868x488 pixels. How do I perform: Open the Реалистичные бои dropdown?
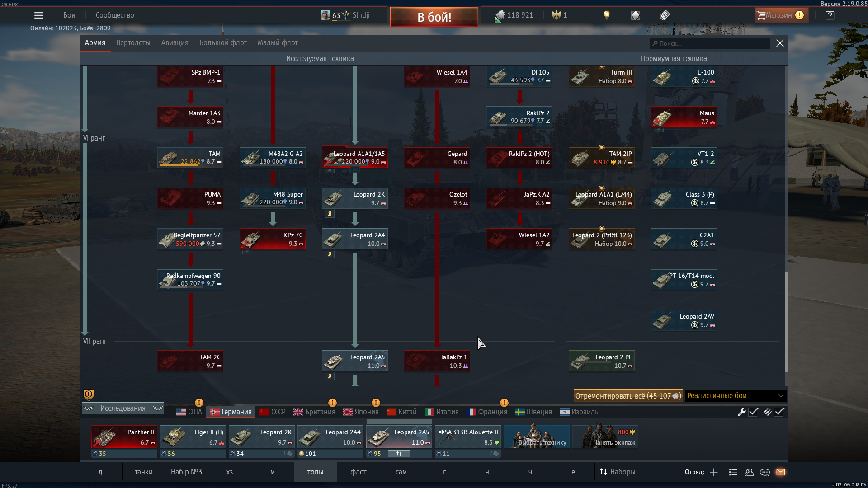click(735, 396)
